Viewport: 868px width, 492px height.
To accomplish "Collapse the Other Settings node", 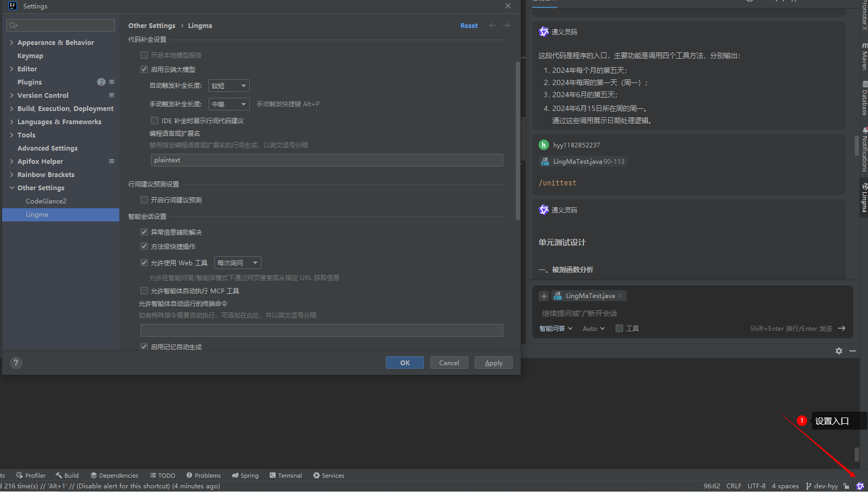I will 12,188.
